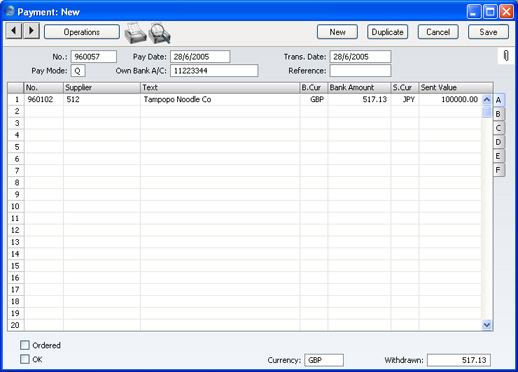Click the Sent Value column header
518x372 pixels.
456,88
